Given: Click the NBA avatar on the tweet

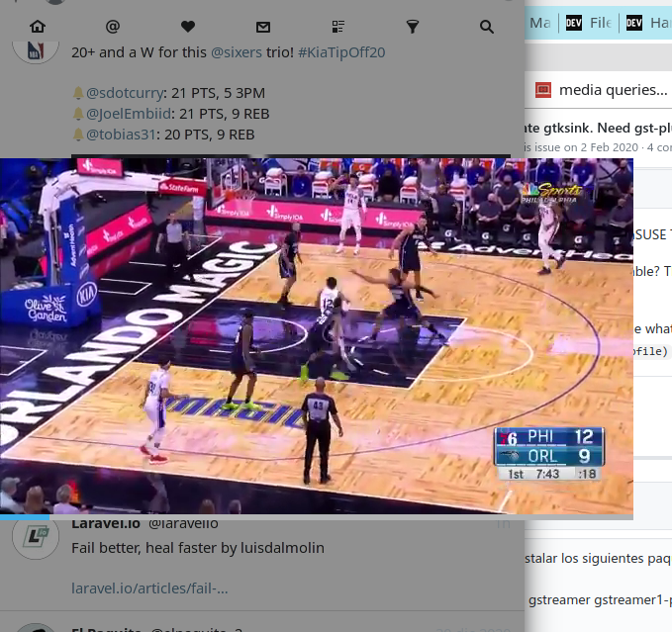Looking at the screenshot, I should click(x=36, y=51).
